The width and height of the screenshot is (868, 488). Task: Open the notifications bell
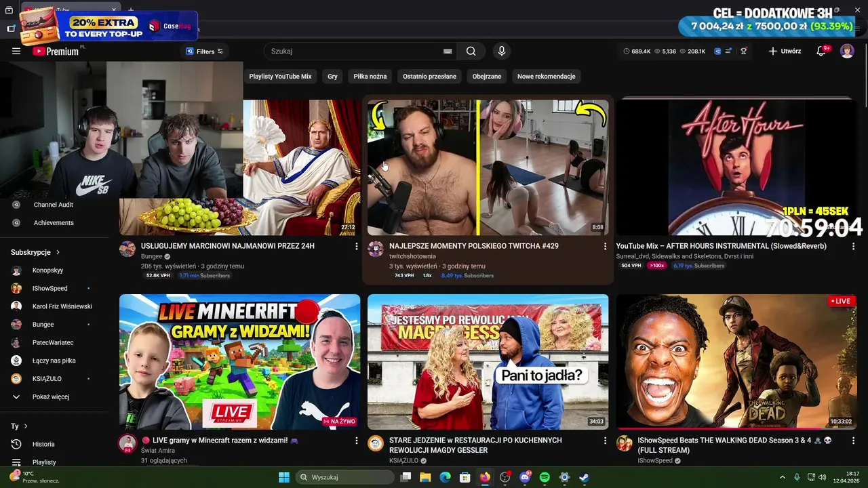pos(821,51)
